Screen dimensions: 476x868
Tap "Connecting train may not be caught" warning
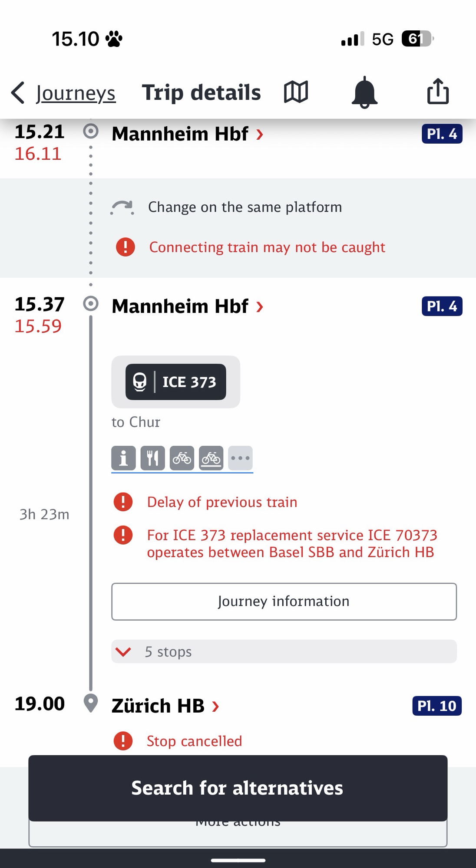(x=267, y=247)
